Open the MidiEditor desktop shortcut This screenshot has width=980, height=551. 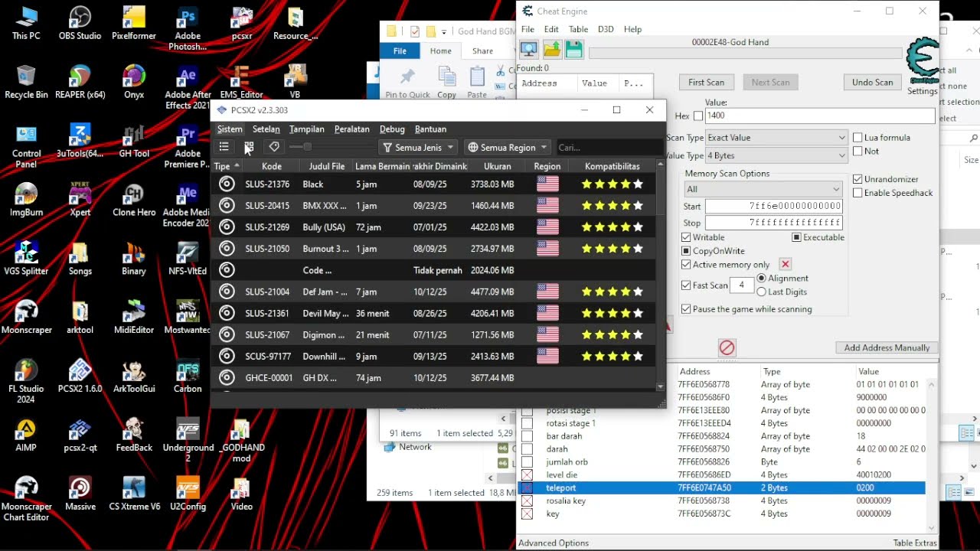pyautogui.click(x=134, y=317)
